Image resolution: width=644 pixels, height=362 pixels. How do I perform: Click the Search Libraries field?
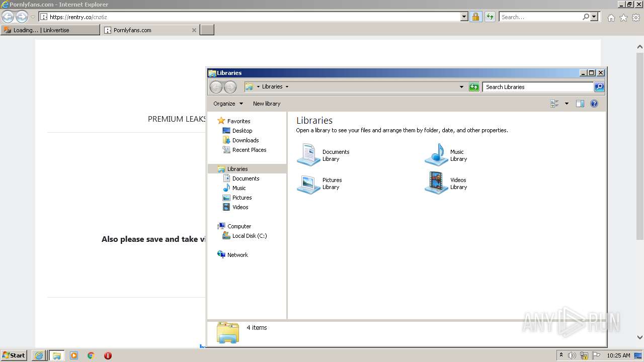tap(538, 87)
